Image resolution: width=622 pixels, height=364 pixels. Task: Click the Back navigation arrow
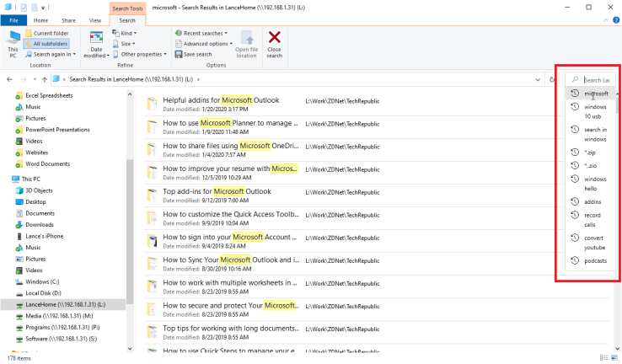tap(10, 79)
